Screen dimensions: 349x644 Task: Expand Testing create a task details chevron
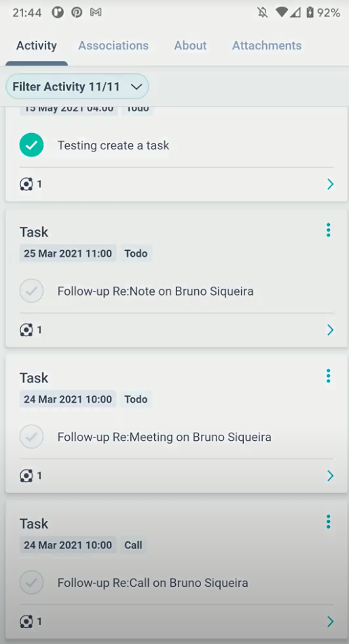(x=330, y=184)
